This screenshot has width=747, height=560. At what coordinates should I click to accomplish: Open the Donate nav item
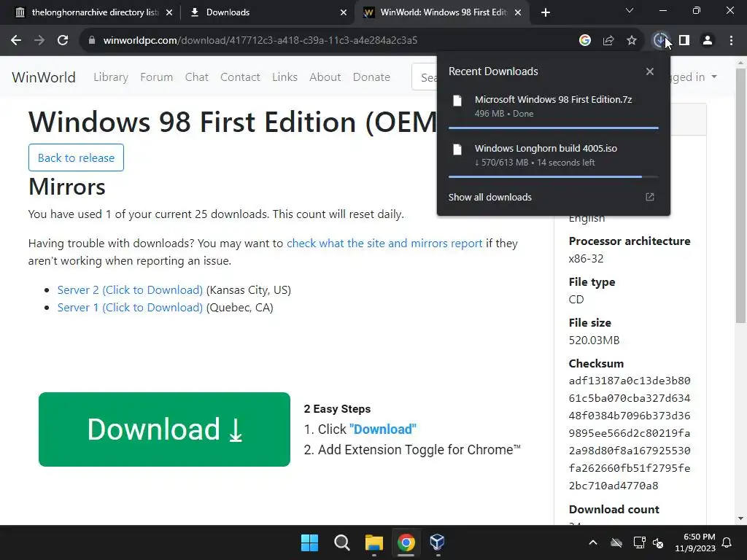tap(371, 77)
